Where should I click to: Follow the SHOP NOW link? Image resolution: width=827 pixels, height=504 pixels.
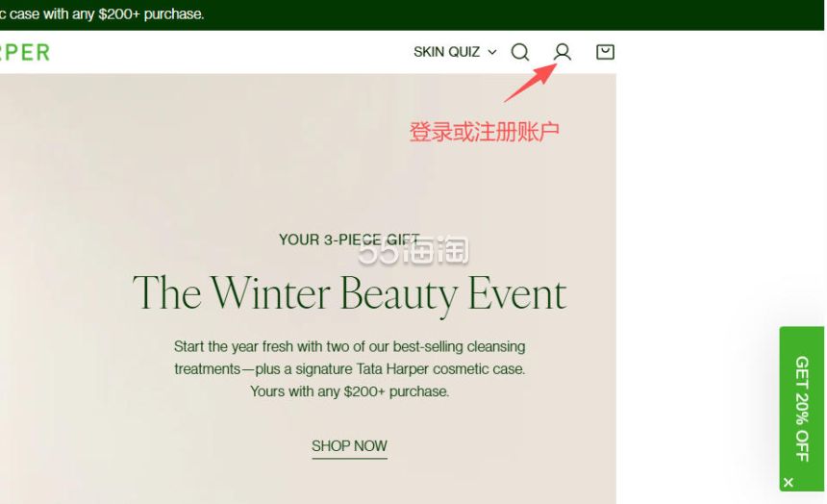(349, 446)
